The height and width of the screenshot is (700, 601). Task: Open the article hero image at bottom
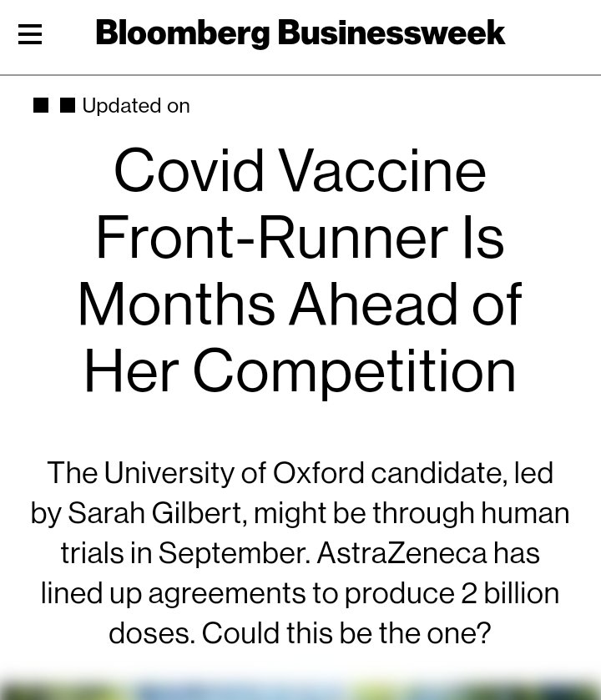click(300, 688)
